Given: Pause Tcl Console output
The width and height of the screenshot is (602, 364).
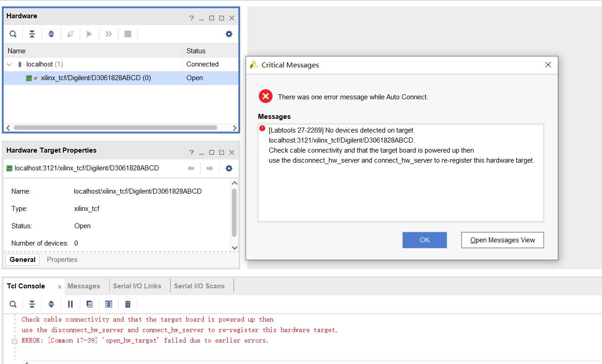Looking at the screenshot, I should (x=70, y=304).
